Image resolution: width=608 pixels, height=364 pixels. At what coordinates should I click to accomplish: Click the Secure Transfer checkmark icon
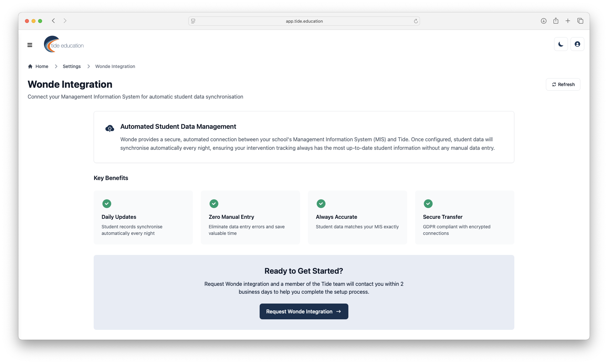428,204
